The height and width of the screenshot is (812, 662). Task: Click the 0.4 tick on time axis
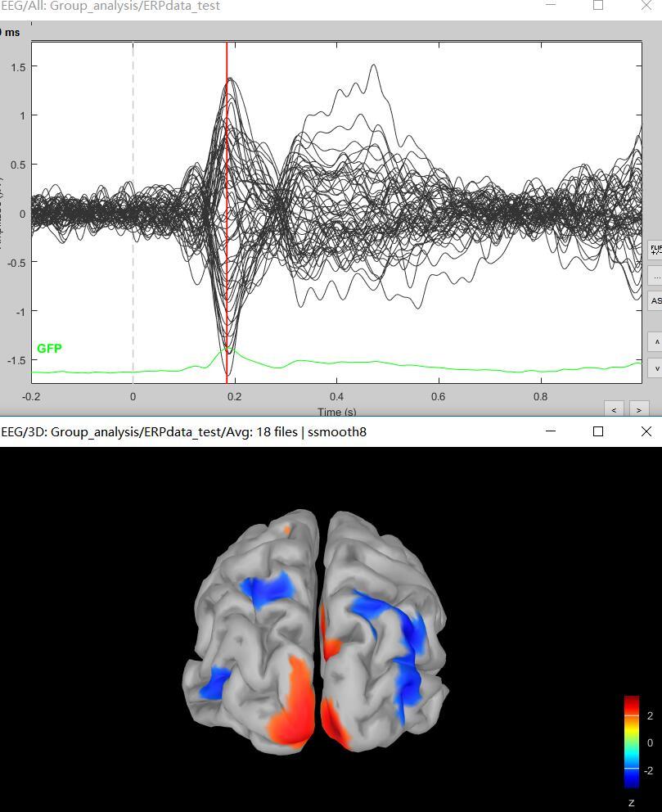(x=336, y=397)
